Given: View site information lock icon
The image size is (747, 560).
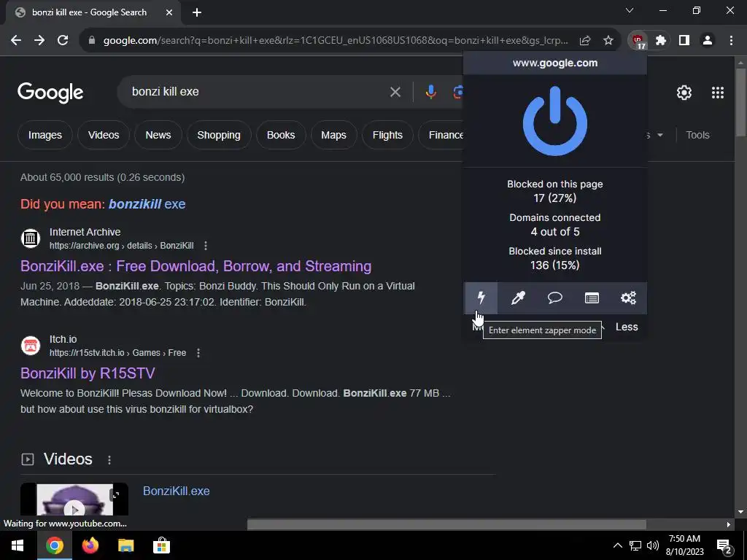Looking at the screenshot, I should 92,41.
